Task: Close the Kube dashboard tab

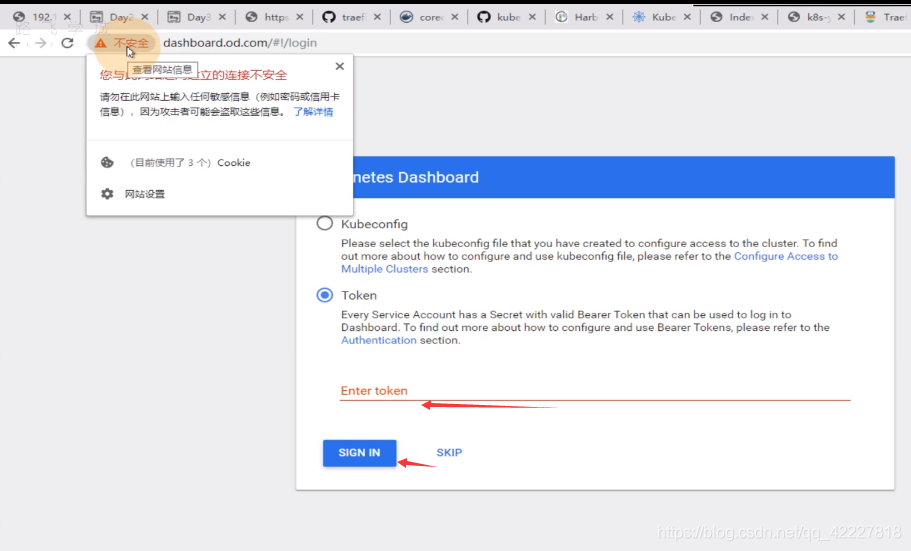Action: coord(687,17)
